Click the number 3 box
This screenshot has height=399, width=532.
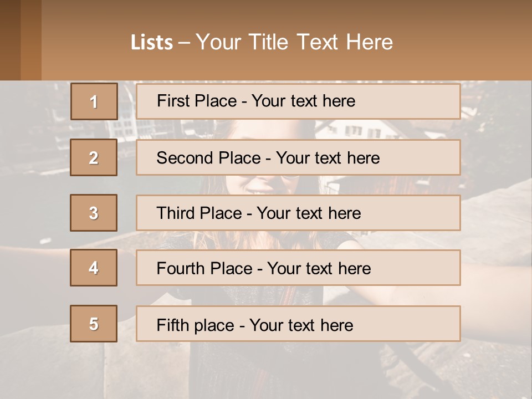click(x=94, y=213)
